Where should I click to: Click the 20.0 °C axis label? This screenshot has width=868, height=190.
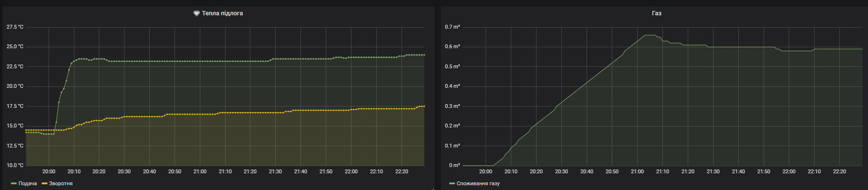[15, 86]
